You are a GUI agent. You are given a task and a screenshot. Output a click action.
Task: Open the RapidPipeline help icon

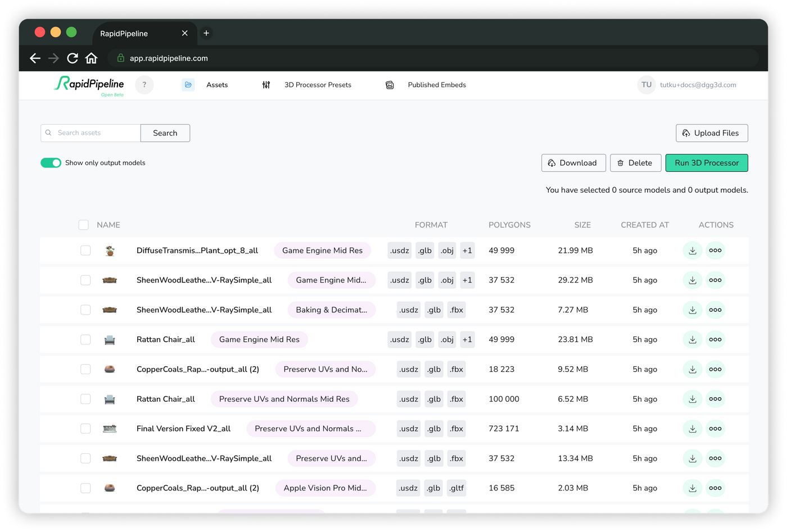pyautogui.click(x=144, y=84)
